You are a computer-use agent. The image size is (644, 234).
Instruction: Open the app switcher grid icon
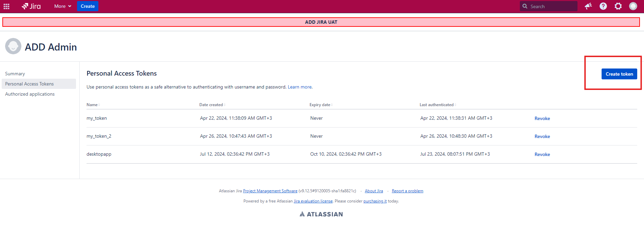coord(6,6)
